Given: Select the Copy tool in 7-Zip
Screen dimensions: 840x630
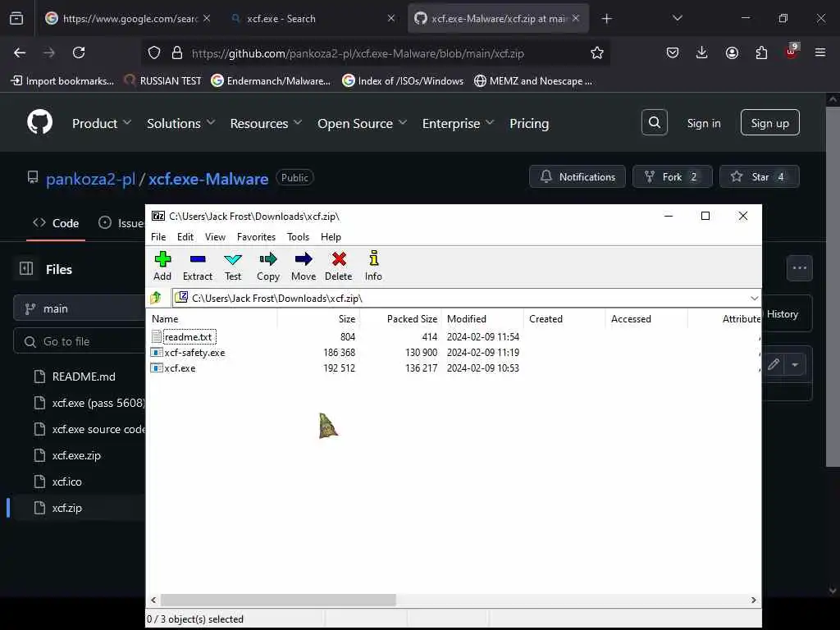Looking at the screenshot, I should coord(268,267).
